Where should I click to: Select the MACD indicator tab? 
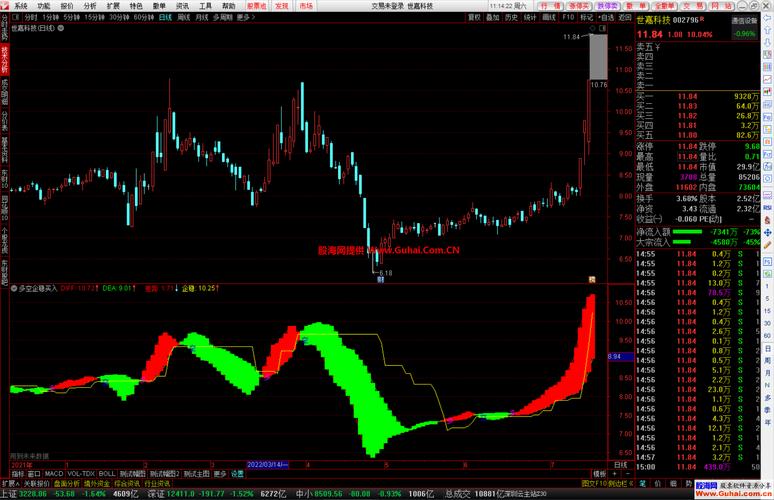[x=54, y=474]
